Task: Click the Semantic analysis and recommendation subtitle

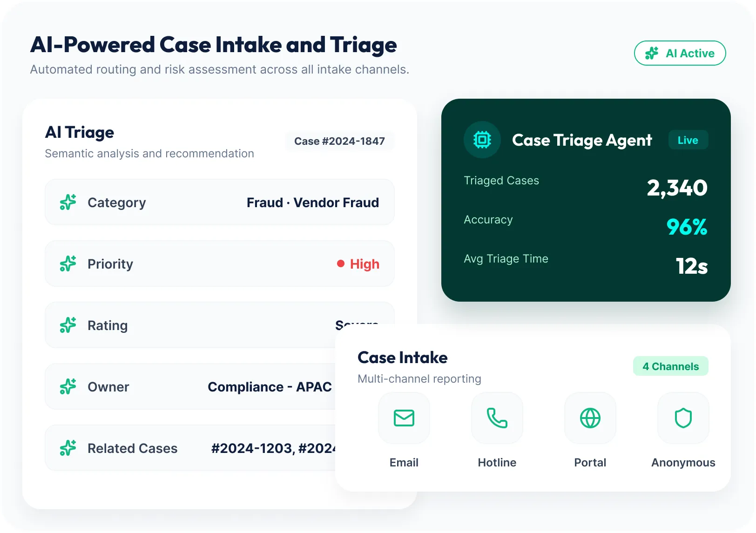Action: tap(149, 154)
